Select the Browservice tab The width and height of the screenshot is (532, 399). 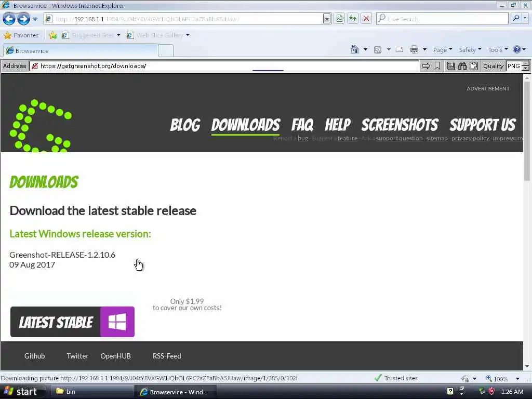(x=81, y=50)
